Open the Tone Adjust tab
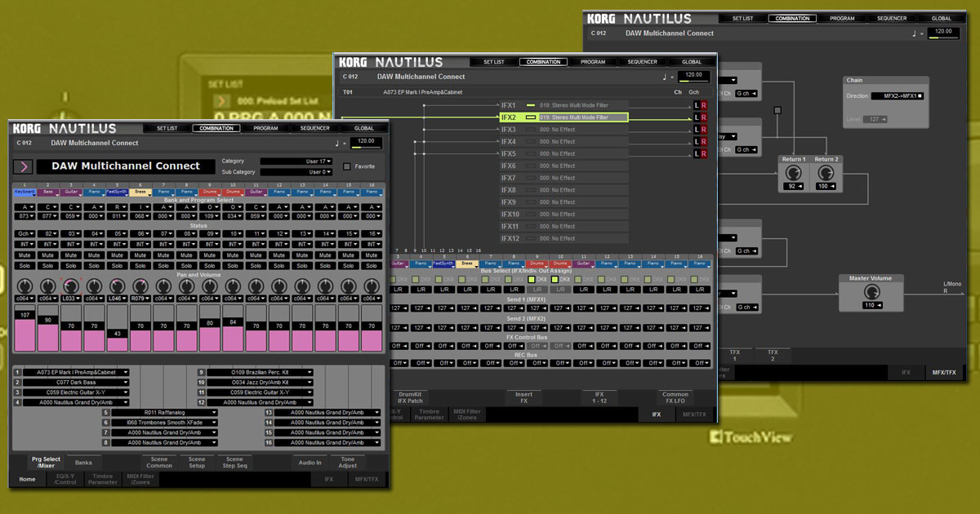Image resolution: width=980 pixels, height=514 pixels. pos(348,463)
